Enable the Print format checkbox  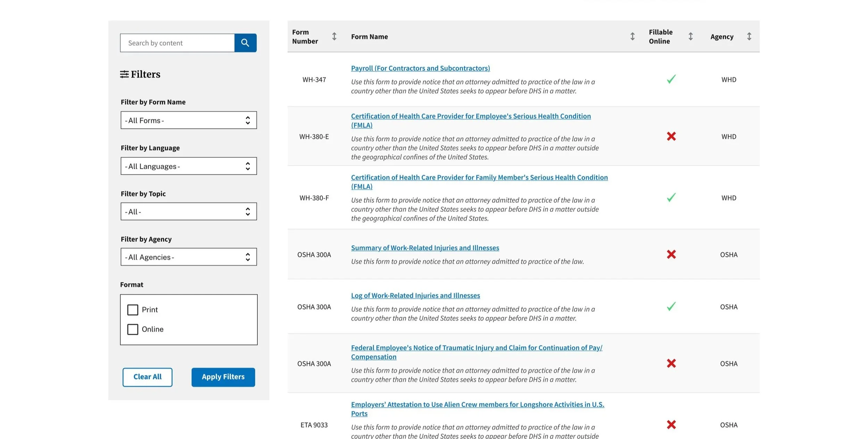pos(133,310)
